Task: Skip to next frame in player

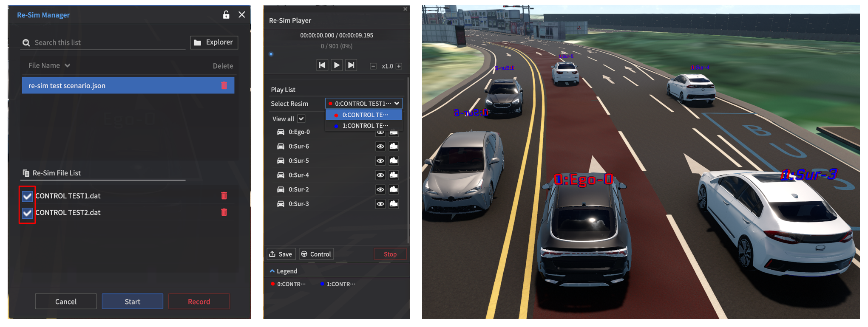Action: coord(351,65)
